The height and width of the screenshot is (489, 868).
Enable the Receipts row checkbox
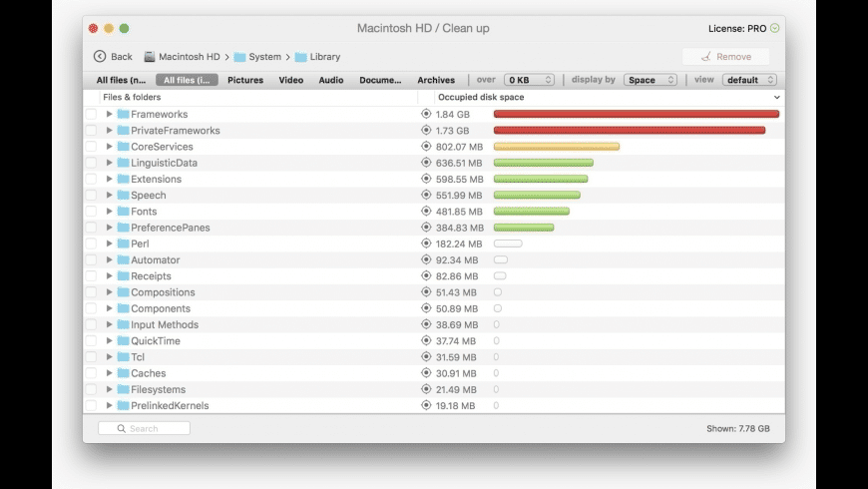tap(92, 275)
